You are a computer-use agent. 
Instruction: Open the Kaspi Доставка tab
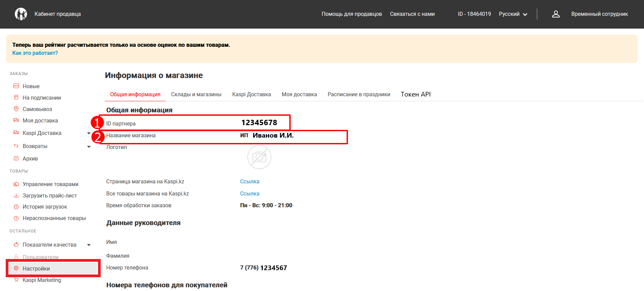252,95
